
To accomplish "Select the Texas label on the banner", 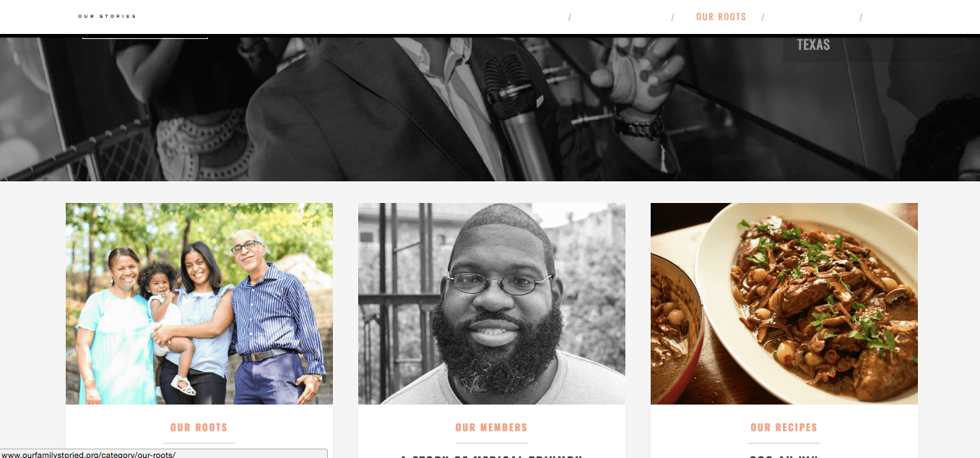I will [813, 45].
